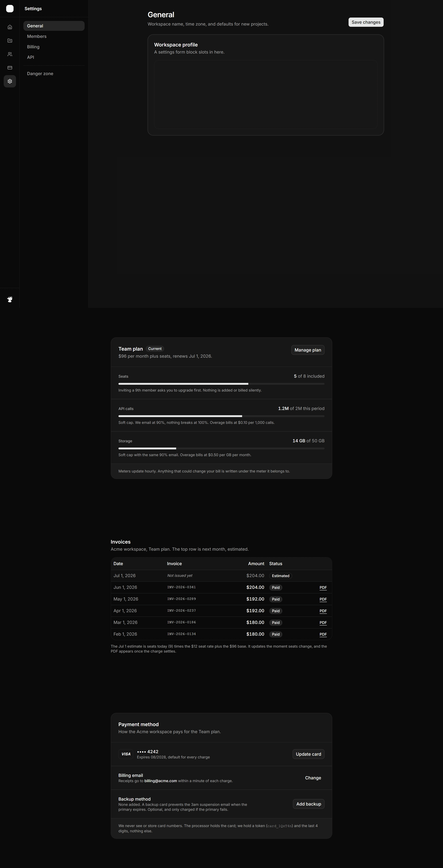Click 'Not issued yet' in Jul row
Image resolution: width=443 pixels, height=868 pixels.
[x=180, y=576]
